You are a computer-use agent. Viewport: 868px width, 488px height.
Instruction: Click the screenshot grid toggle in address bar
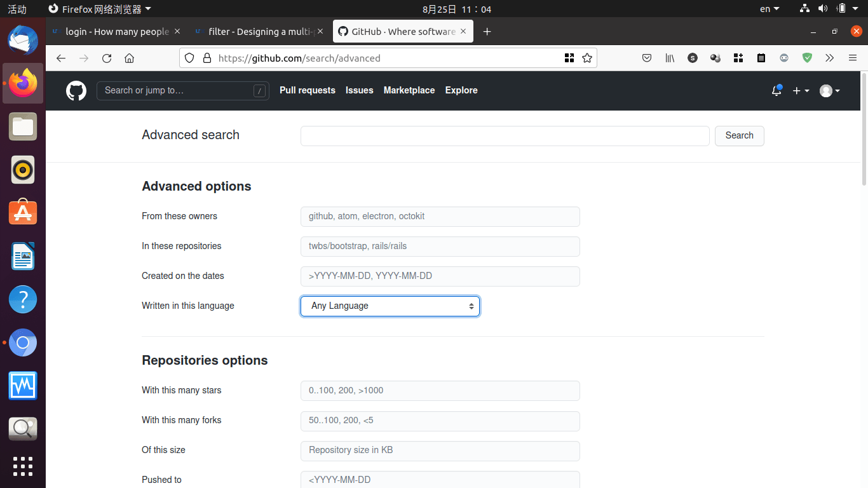(569, 58)
